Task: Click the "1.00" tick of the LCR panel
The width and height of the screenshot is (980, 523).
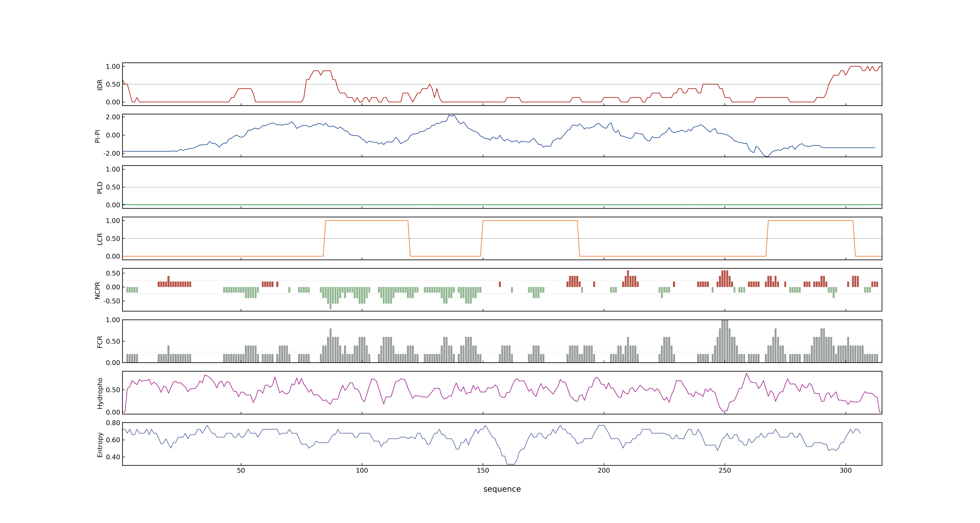Action: point(113,220)
